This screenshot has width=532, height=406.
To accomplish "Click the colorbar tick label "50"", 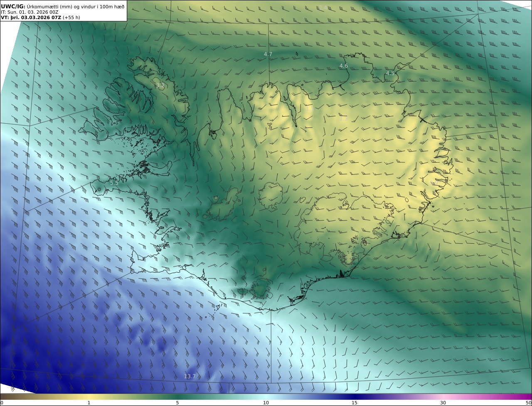I will tap(528, 403).
